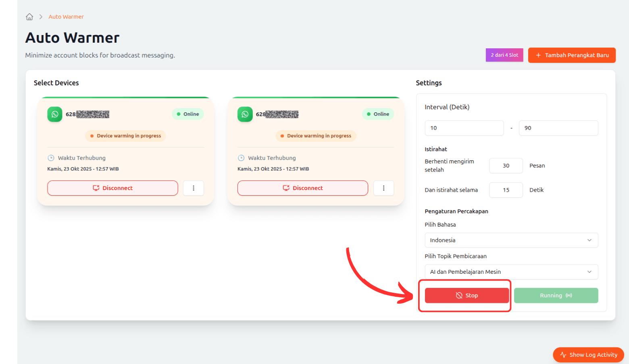The image size is (629, 364).
Task: Click the first device's WhatsApp icon
Action: pyautogui.click(x=55, y=114)
